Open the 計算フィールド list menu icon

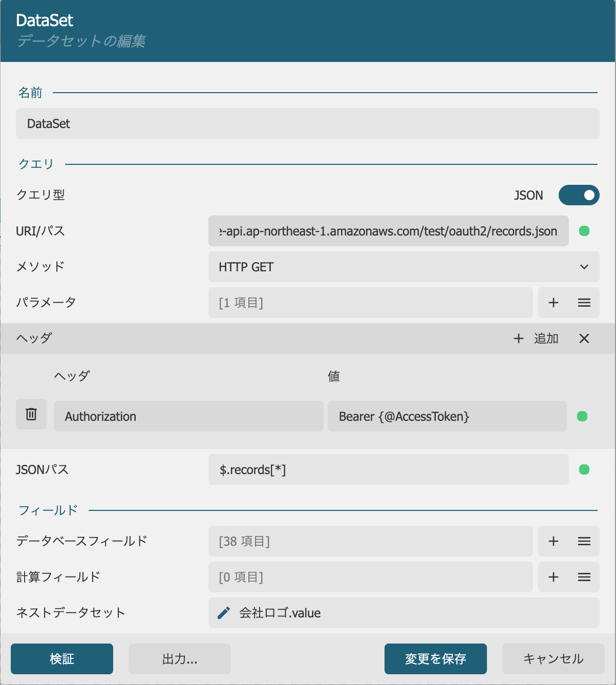pyautogui.click(x=584, y=577)
